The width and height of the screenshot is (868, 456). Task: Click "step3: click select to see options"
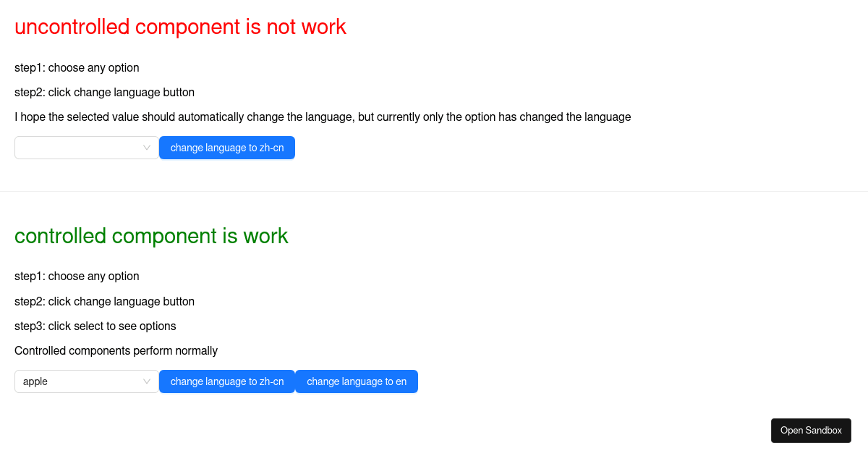95,326
